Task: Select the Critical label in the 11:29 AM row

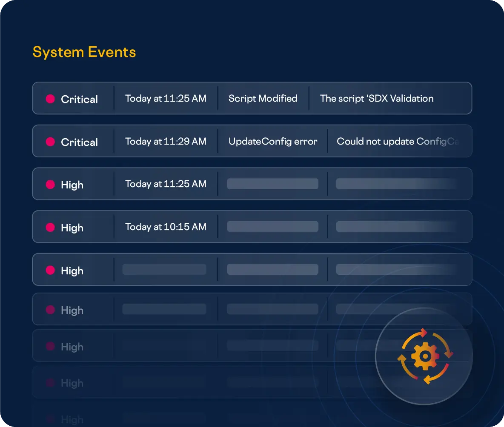Action: pyautogui.click(x=79, y=142)
